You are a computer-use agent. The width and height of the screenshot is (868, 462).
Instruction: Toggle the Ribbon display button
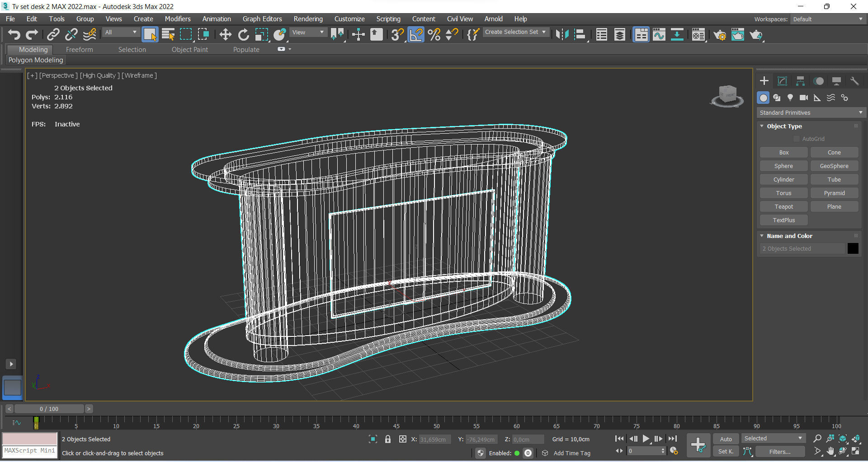pyautogui.click(x=641, y=35)
